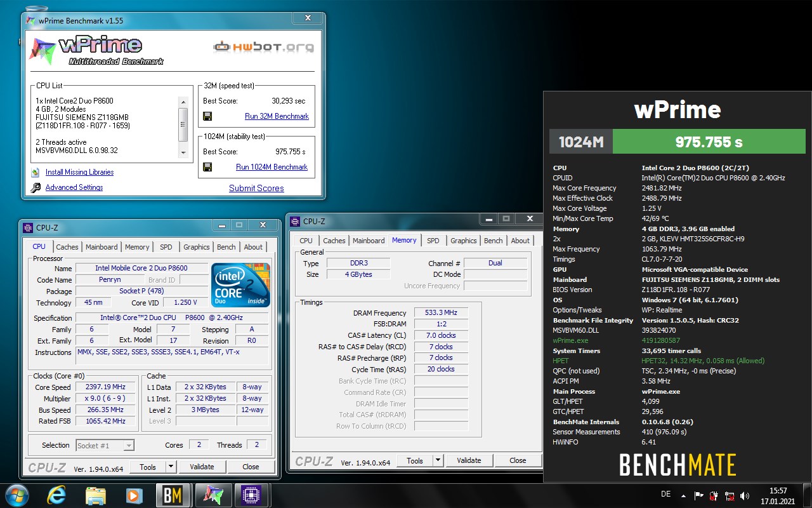Open Tools dropdown arrow in left CPU-Z
This screenshot has width=812, height=508.
tap(171, 467)
